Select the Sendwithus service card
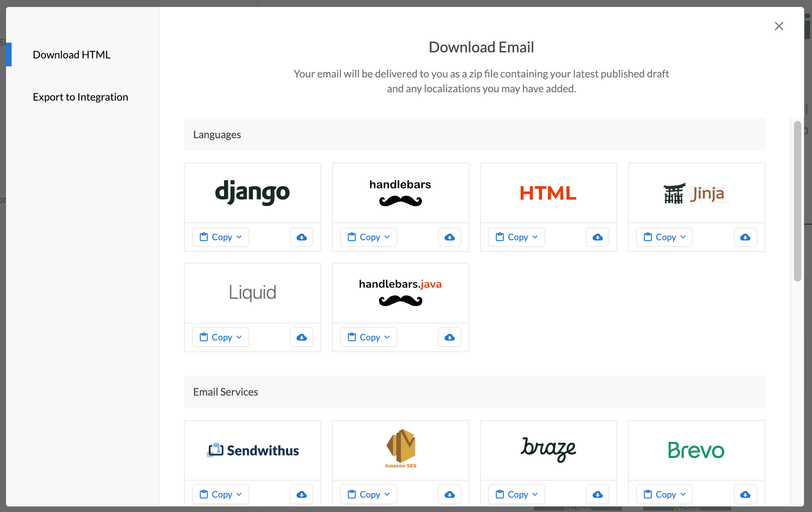The image size is (812, 512). tap(252, 449)
